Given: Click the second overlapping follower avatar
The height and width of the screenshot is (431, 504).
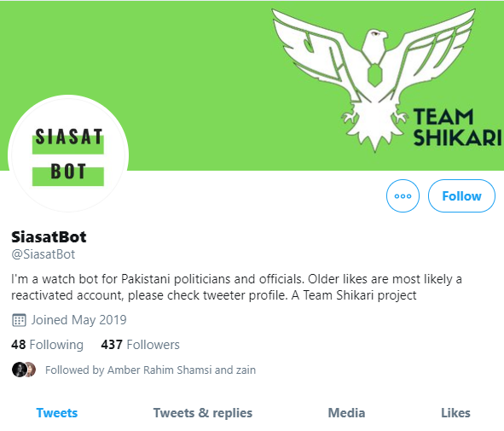Looking at the screenshot, I should coord(32,370).
